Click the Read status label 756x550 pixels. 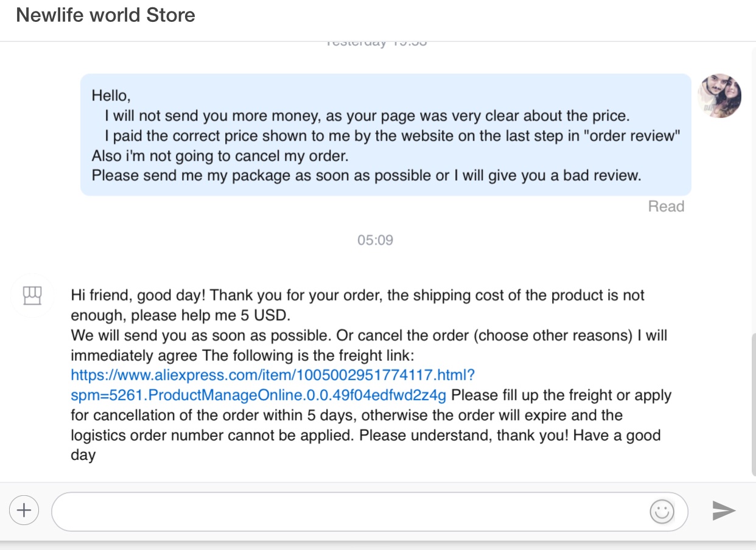(666, 206)
